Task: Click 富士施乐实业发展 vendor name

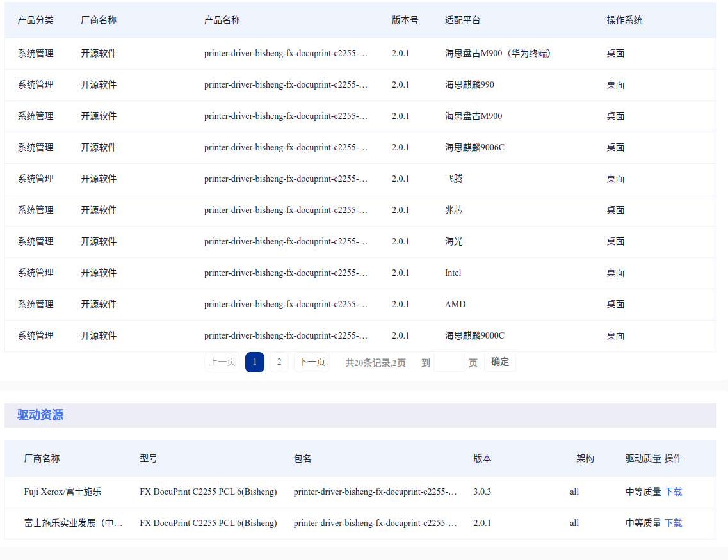Action: pos(74,524)
